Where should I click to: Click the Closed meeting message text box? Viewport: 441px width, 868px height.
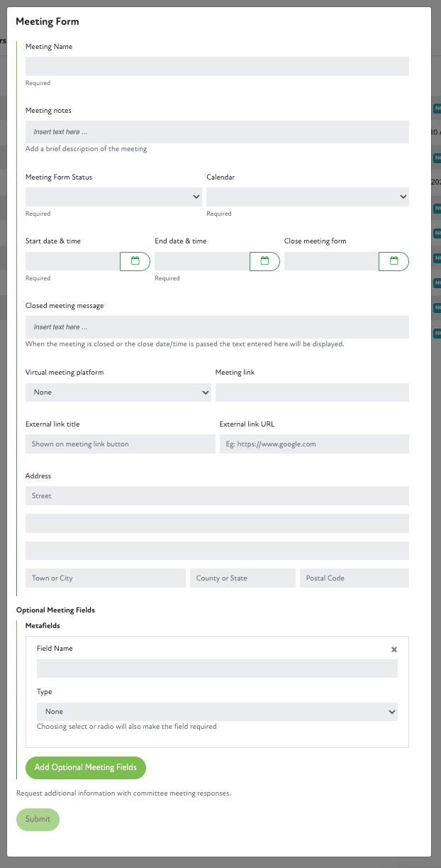pyautogui.click(x=217, y=327)
